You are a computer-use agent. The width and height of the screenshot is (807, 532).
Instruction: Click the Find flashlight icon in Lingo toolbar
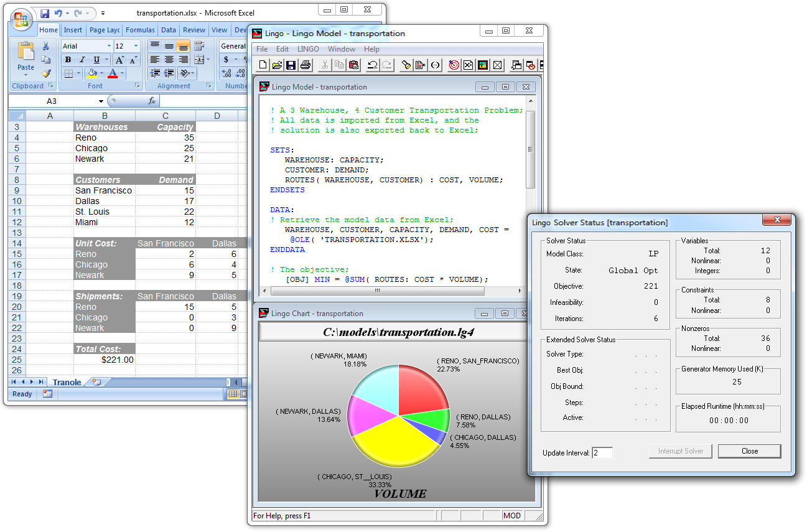(406, 65)
